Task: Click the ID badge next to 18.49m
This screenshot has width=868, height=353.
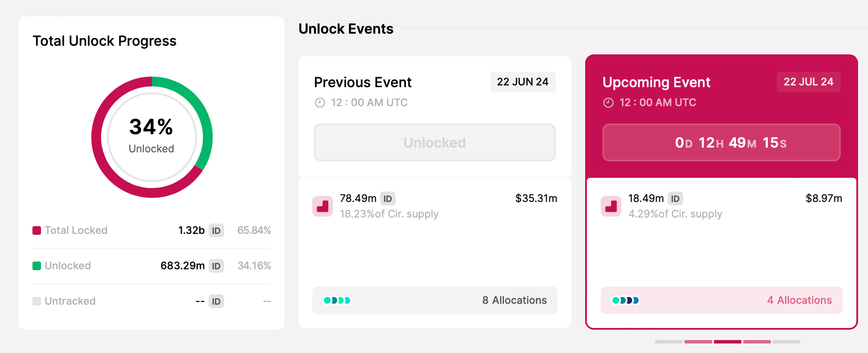Action: (x=675, y=199)
